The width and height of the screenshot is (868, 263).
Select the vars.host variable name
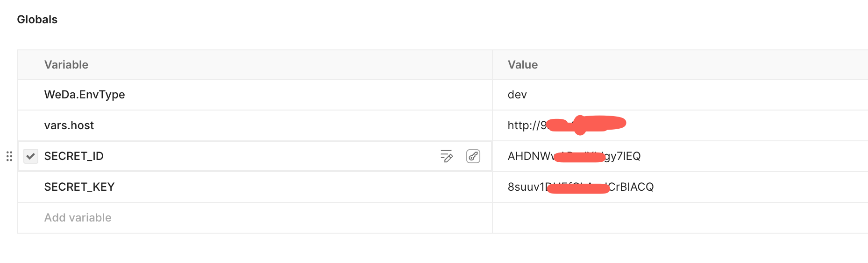click(x=69, y=125)
